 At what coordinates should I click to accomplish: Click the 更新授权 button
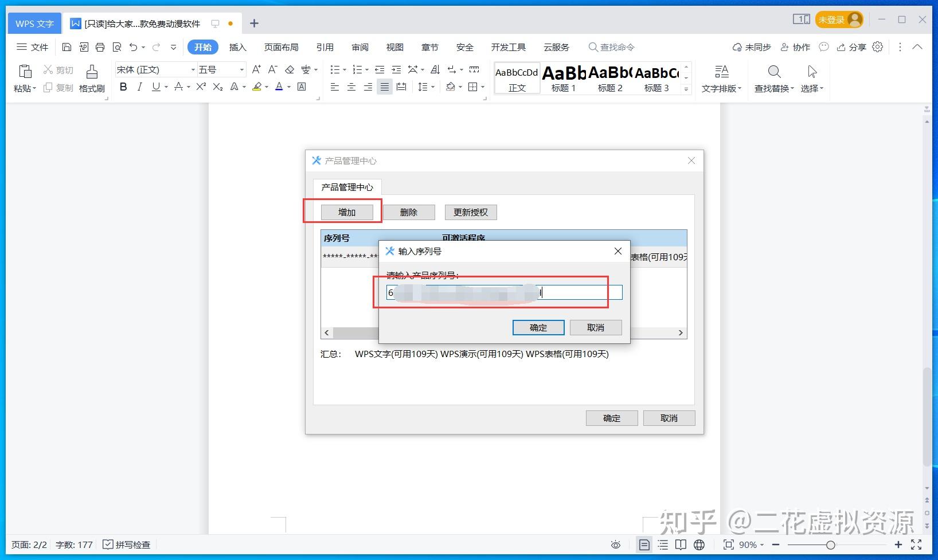coord(471,212)
